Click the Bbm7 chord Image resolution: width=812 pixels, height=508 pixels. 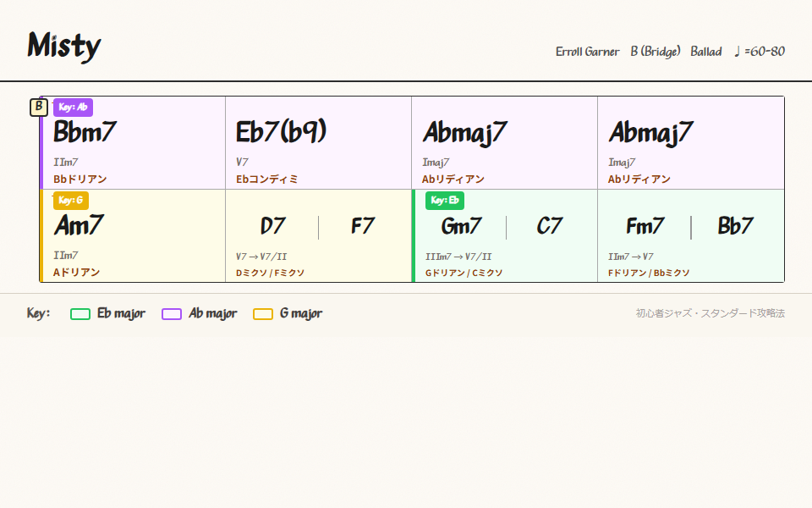[x=85, y=132]
